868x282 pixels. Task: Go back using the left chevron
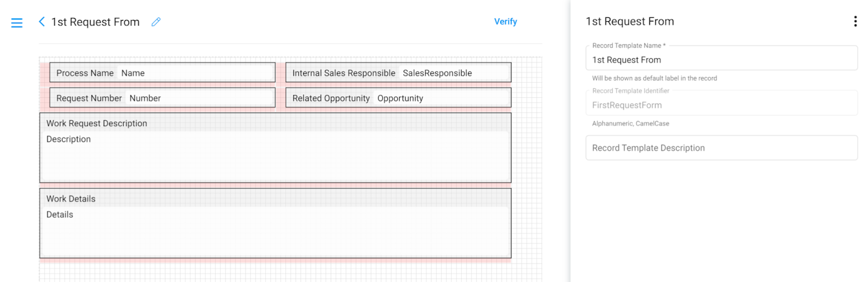click(x=41, y=22)
